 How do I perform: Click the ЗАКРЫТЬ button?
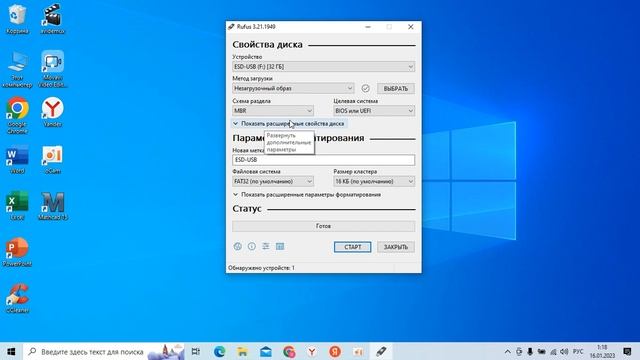coord(396,247)
